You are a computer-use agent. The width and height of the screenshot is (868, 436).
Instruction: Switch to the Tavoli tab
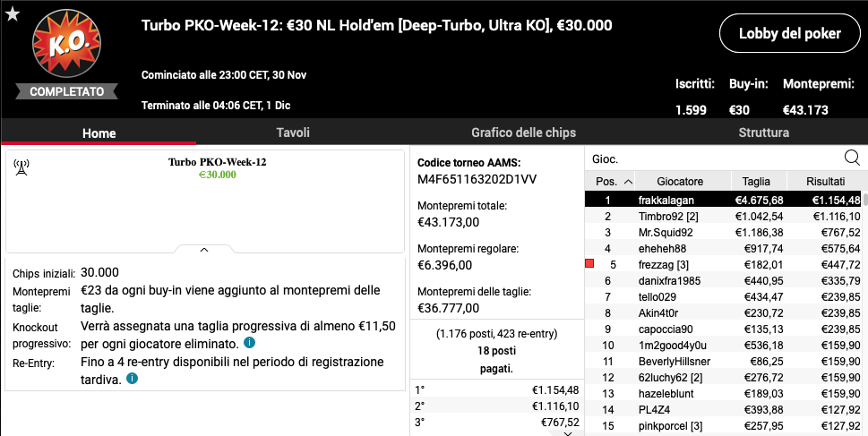[293, 133]
